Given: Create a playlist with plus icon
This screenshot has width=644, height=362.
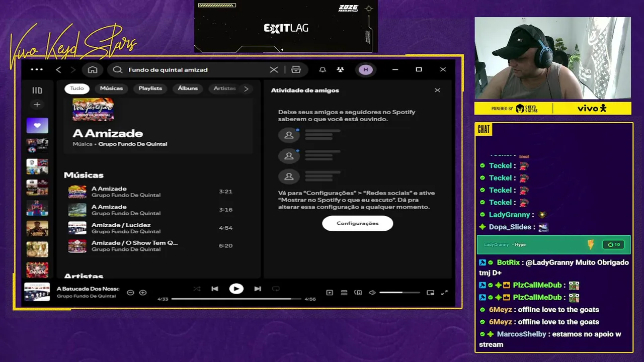Looking at the screenshot, I should click(37, 105).
